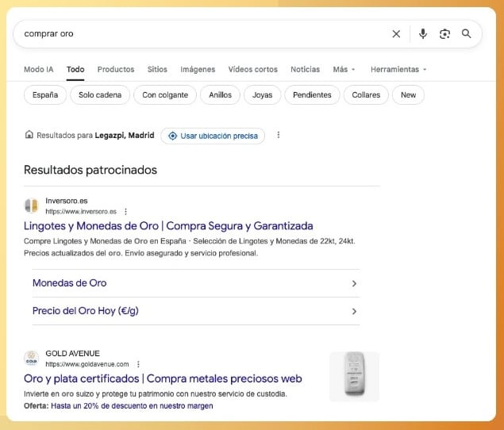Click the Inversoro.es favicon
Screen dimensions: 504x430
pyautogui.click(x=32, y=205)
